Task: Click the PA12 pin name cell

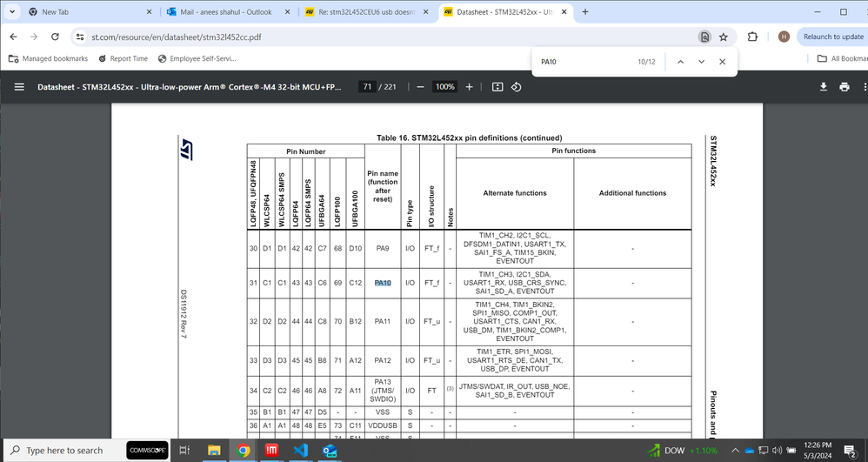Action: click(383, 360)
